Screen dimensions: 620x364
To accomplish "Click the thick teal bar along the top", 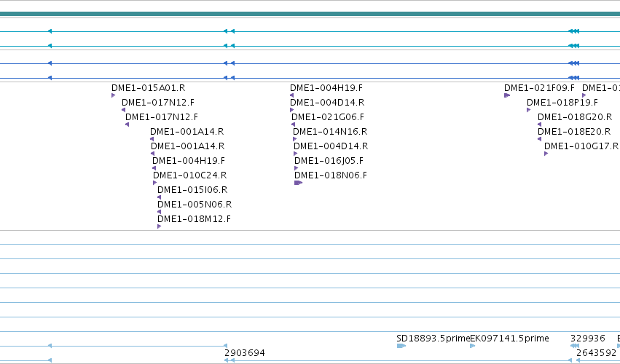I will (x=310, y=14).
